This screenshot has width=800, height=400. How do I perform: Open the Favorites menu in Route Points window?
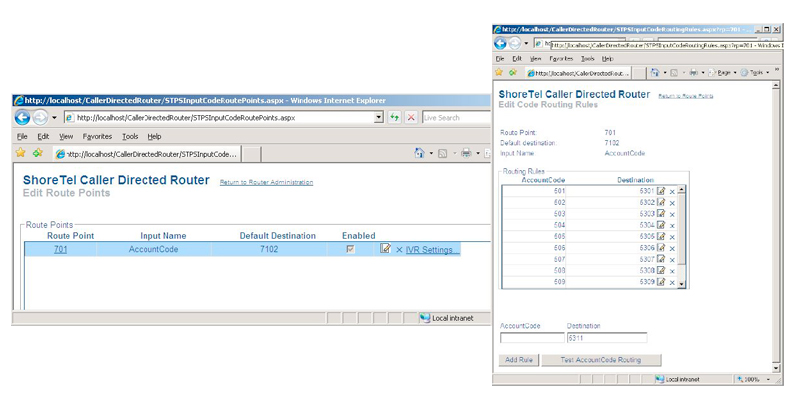click(x=97, y=136)
